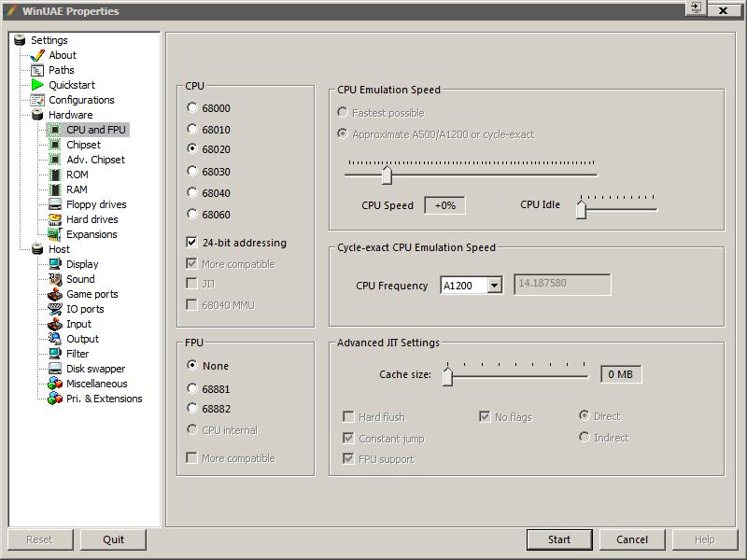Click the Paths page icon
The width and height of the screenshot is (747, 560).
[x=37, y=71]
